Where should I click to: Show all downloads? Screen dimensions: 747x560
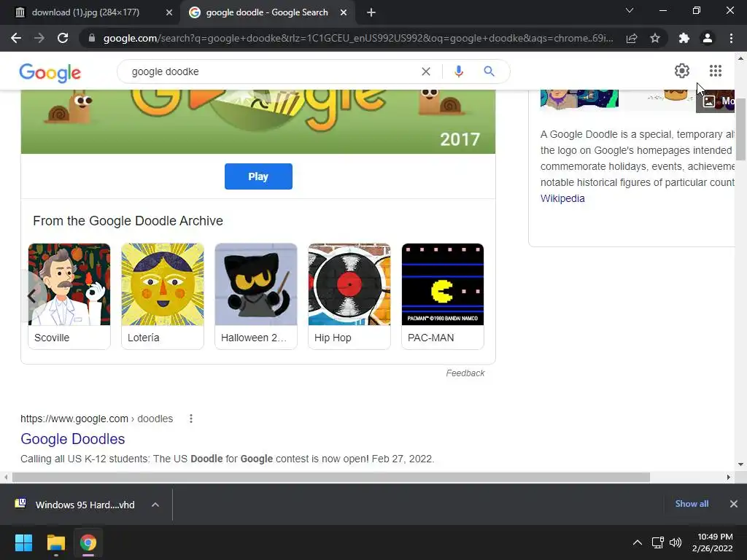point(692,504)
